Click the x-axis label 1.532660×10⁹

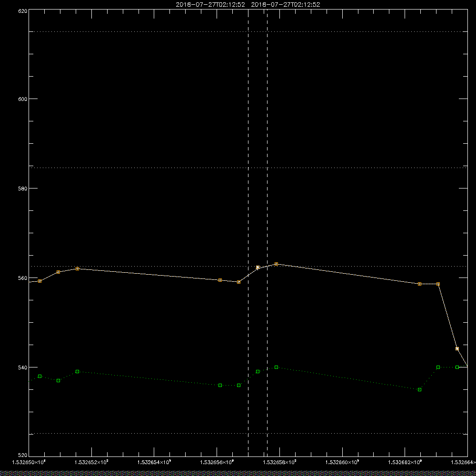point(342,462)
